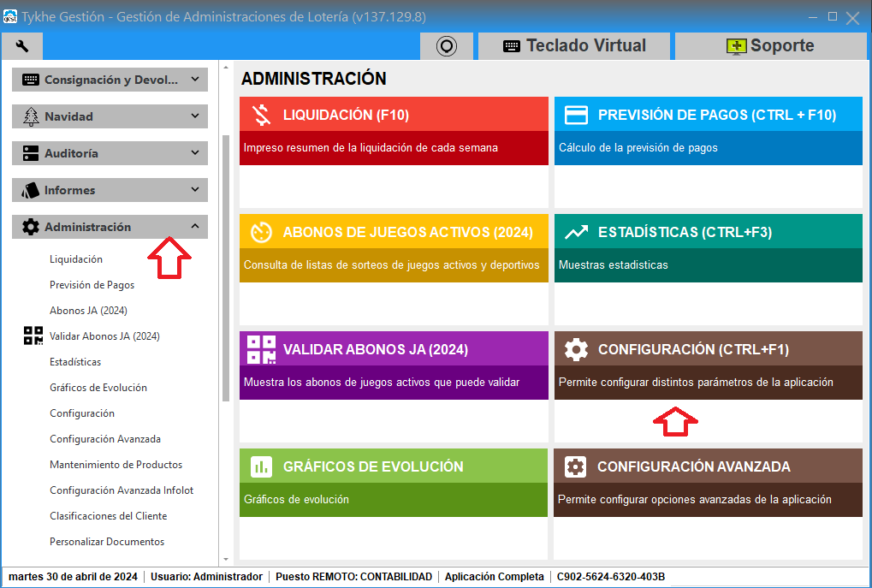
Task: Click QR icon beside Validar Abonos JA
Action: coord(33,336)
